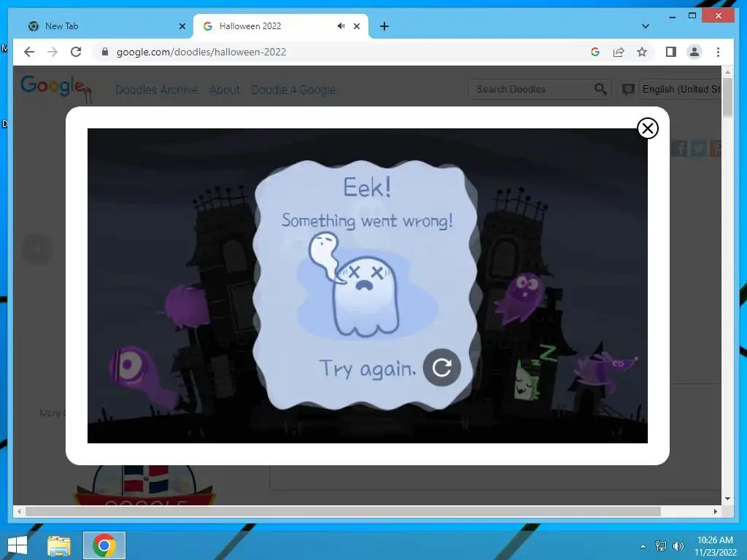Open Chrome three-dot menu
This screenshot has height=560, width=747.
click(718, 52)
